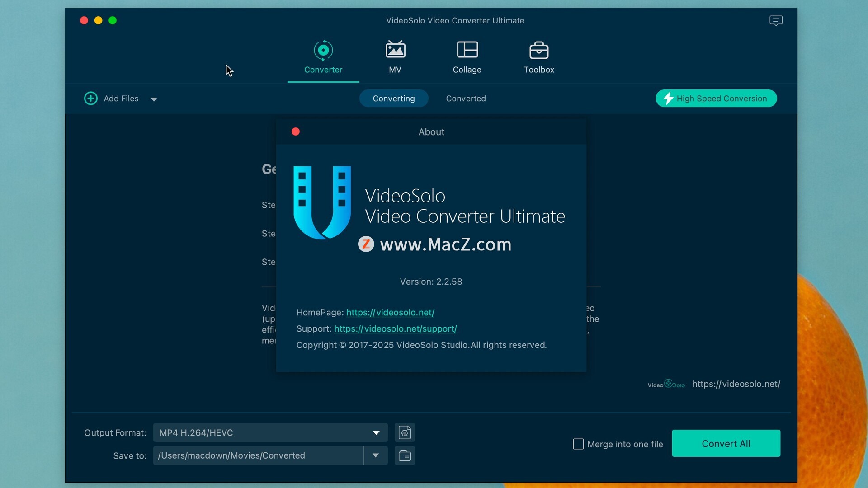Click the small VideoSolo brand logo
The image size is (868, 488).
[x=666, y=384]
